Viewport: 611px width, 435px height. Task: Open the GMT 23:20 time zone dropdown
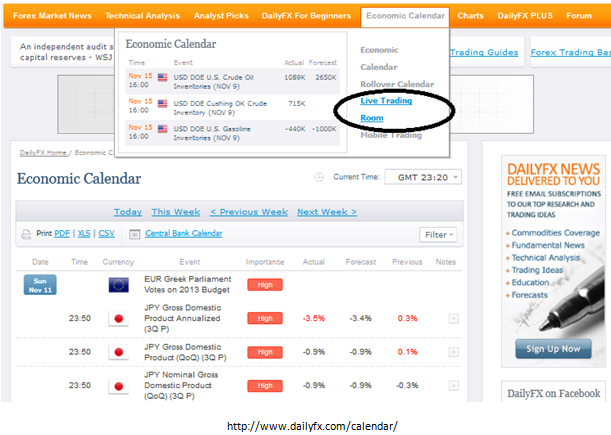(423, 177)
